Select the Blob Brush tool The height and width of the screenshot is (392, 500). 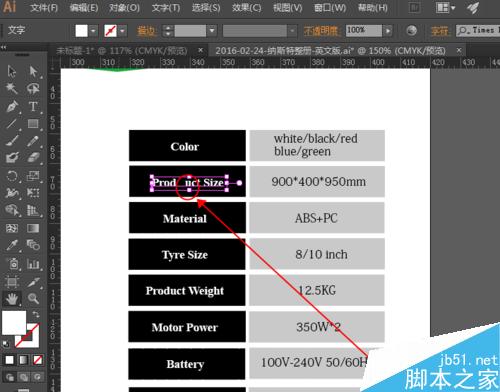point(12,157)
